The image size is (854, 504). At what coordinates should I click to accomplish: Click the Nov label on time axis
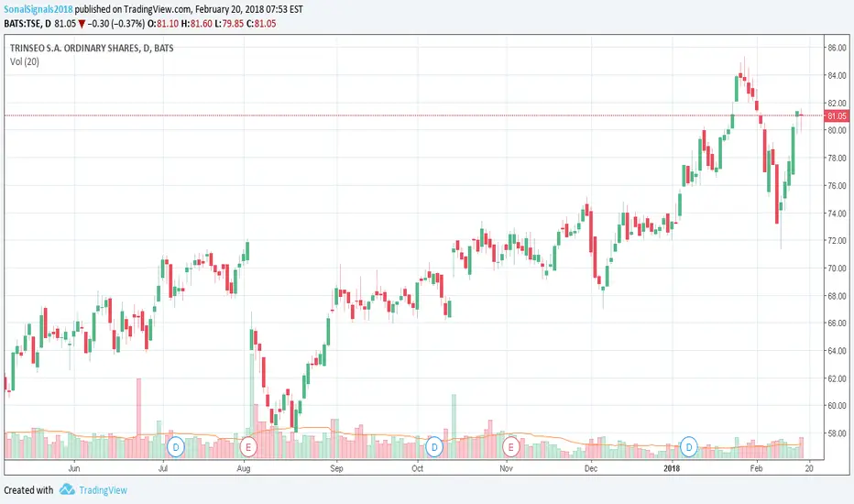pos(507,468)
